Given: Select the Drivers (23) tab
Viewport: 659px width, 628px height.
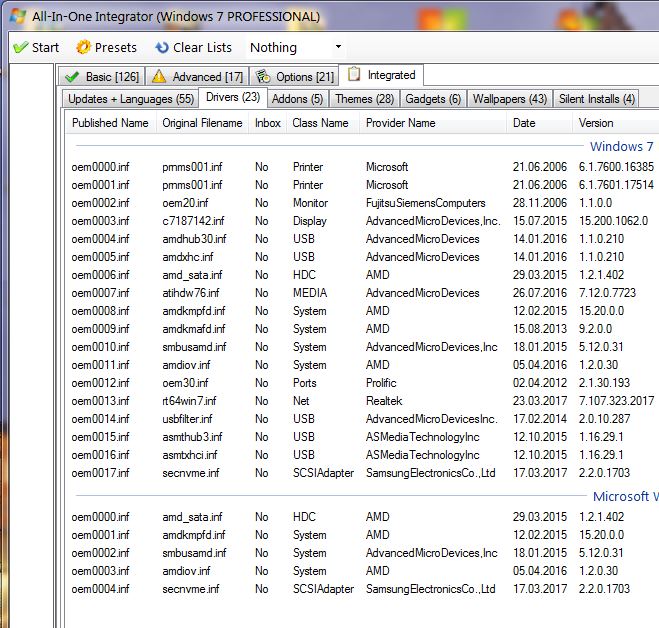Looking at the screenshot, I should click(x=233, y=97).
